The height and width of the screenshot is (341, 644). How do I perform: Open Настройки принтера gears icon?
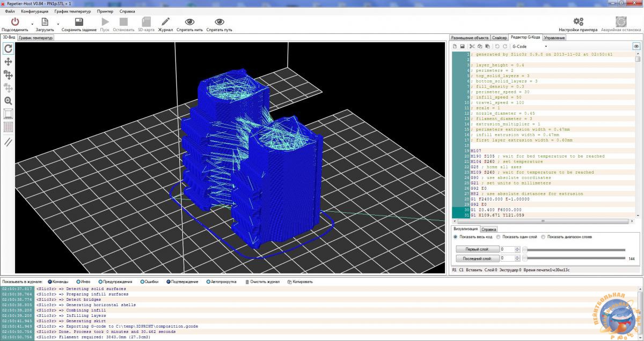[578, 21]
